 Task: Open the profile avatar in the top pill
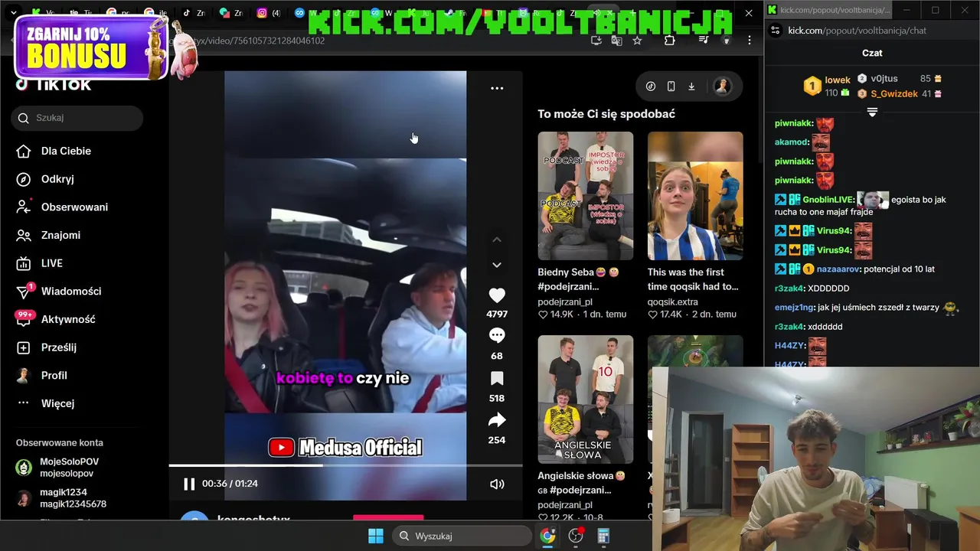(721, 86)
